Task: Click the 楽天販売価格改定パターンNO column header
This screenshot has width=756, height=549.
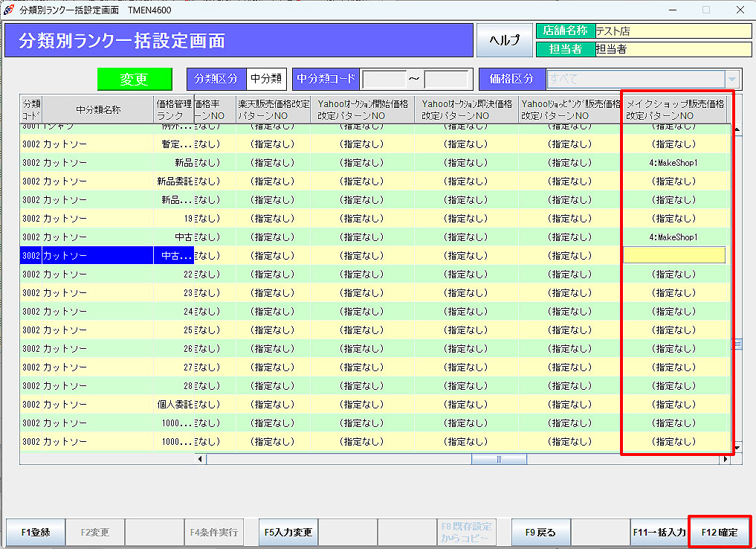Action: coord(273,110)
